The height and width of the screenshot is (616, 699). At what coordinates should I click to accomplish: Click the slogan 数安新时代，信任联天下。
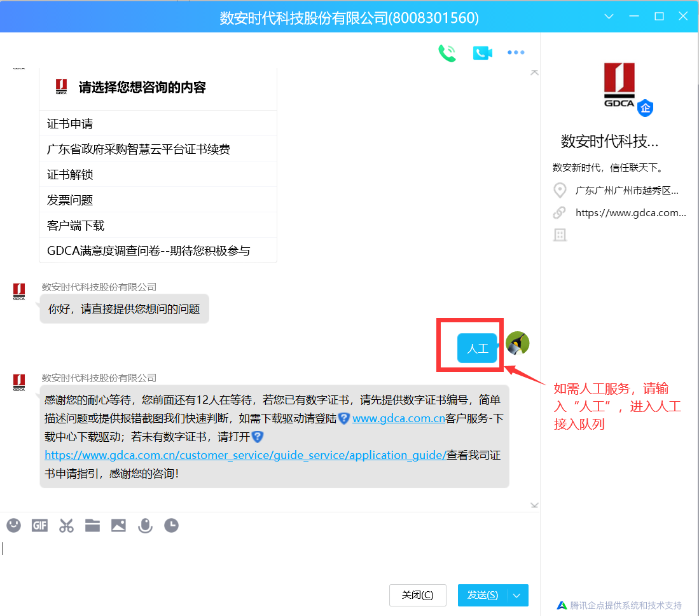609,167
